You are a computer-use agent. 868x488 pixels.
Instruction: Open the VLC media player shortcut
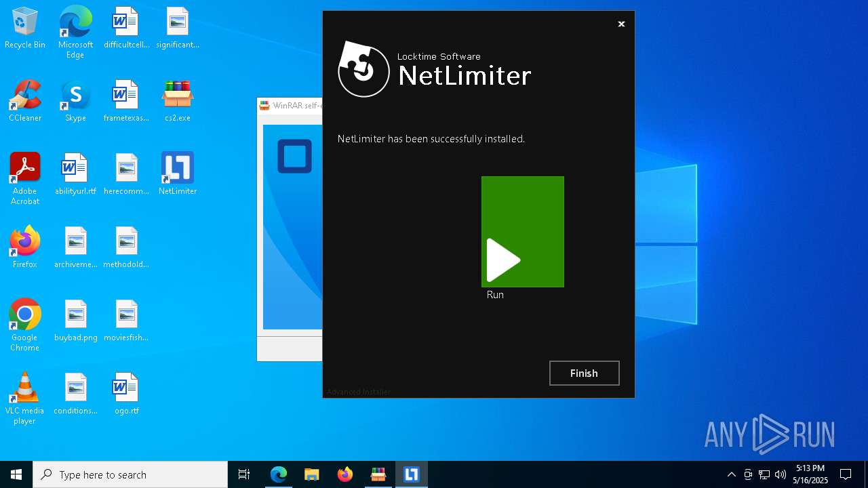(x=25, y=399)
